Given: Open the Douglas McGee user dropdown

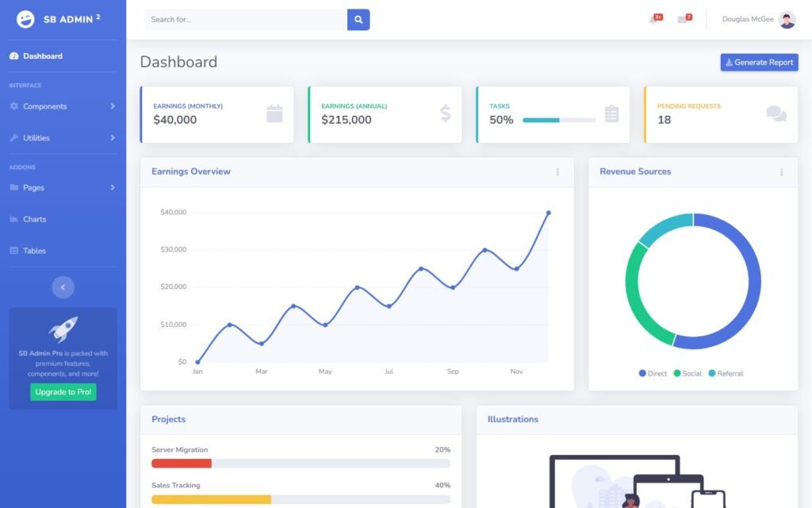Looking at the screenshot, I should pyautogui.click(x=759, y=20).
